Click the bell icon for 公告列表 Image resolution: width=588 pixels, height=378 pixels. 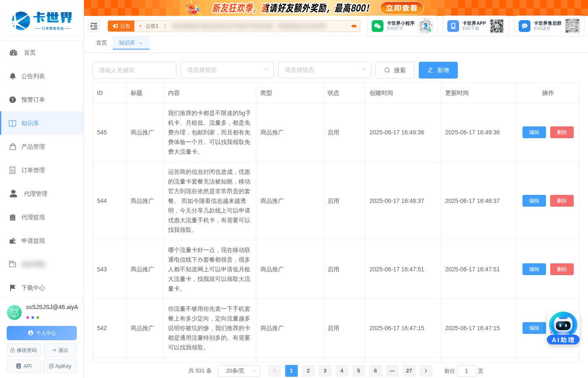tap(13, 76)
